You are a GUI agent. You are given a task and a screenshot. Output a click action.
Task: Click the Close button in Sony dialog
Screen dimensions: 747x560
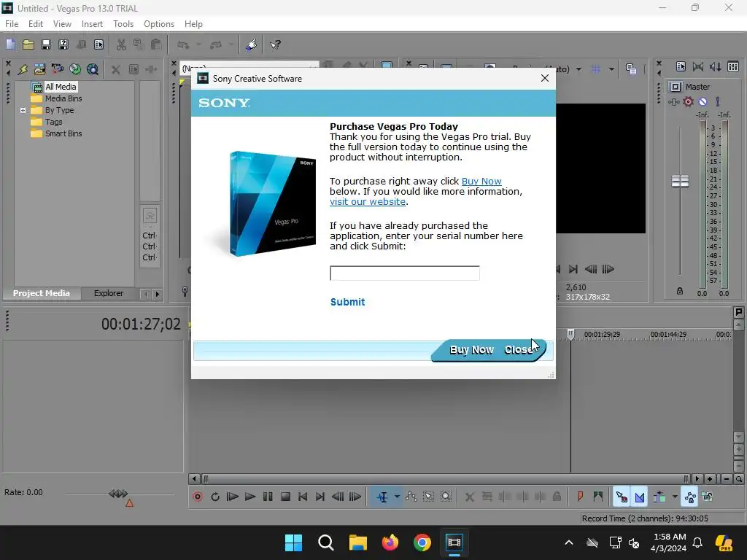[x=519, y=350]
